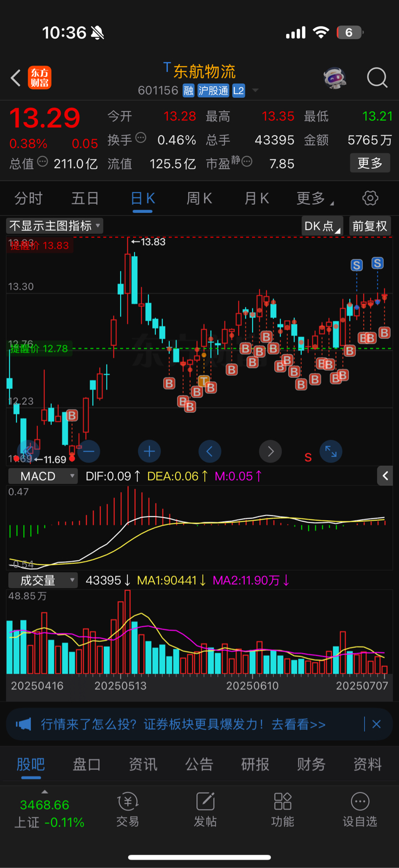Open the 去看看>> banner link
The image size is (399, 868).
[x=298, y=724]
